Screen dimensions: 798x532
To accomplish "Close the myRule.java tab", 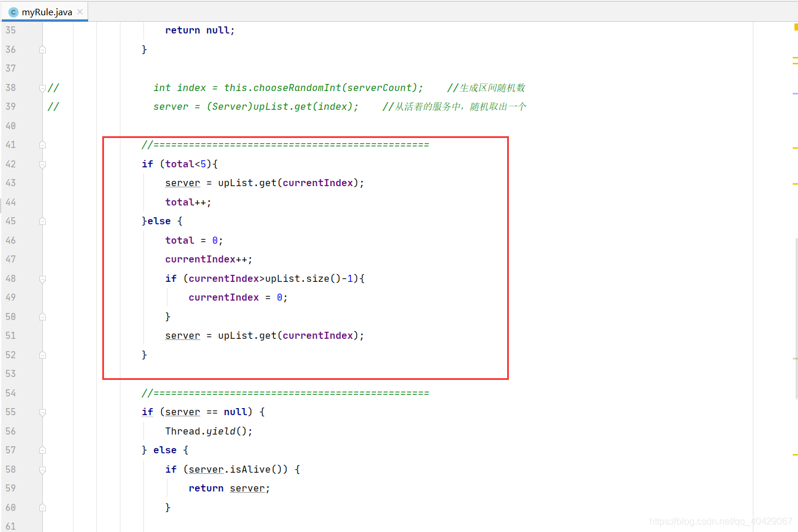I will pos(80,12).
